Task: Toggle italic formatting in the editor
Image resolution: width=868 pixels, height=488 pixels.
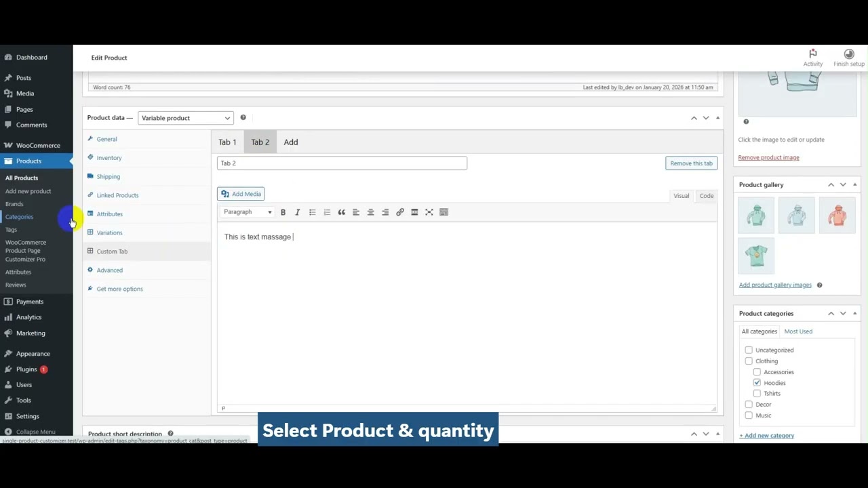Action: point(297,212)
